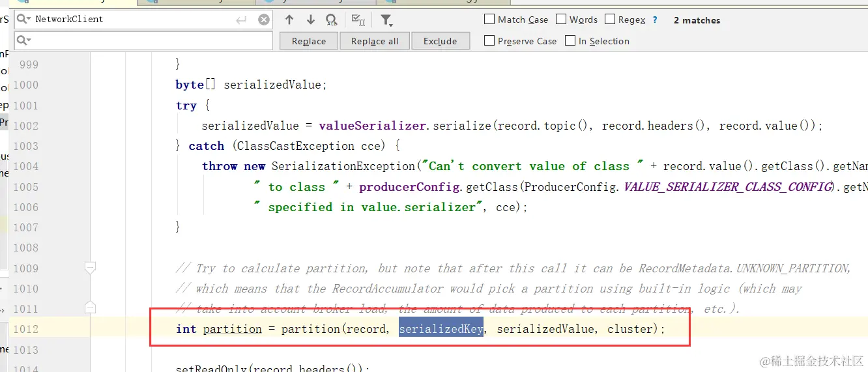Click the Exclude button

[441, 41]
